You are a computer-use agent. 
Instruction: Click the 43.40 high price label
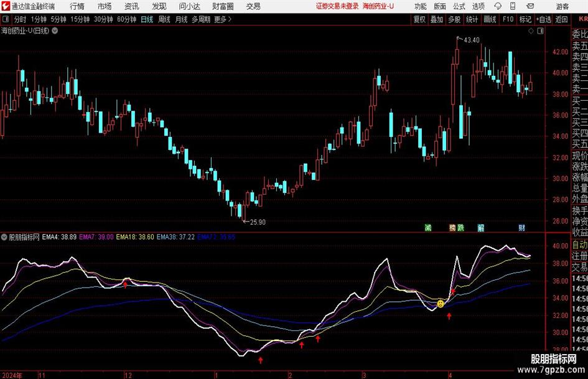click(x=472, y=40)
